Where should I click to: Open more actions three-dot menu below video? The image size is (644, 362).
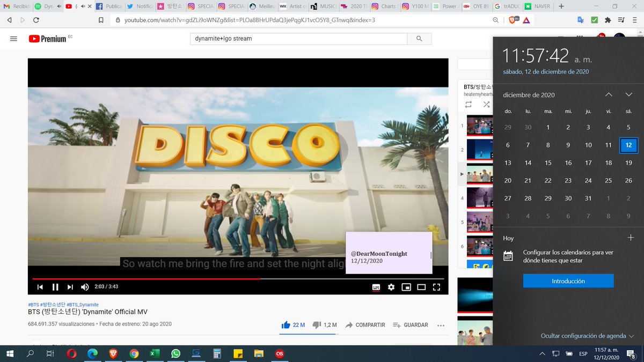pos(441,325)
